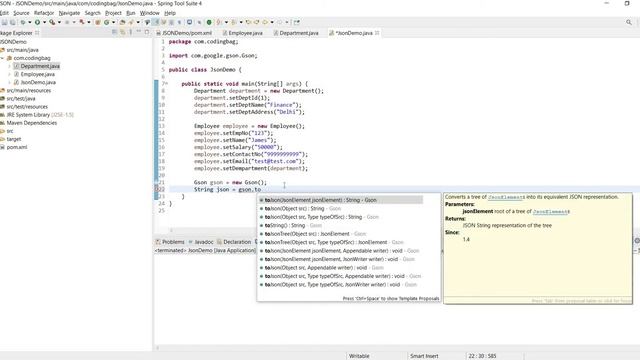Click the Open Type icon in toolbar
This screenshot has height=360, width=640.
tap(122, 22)
